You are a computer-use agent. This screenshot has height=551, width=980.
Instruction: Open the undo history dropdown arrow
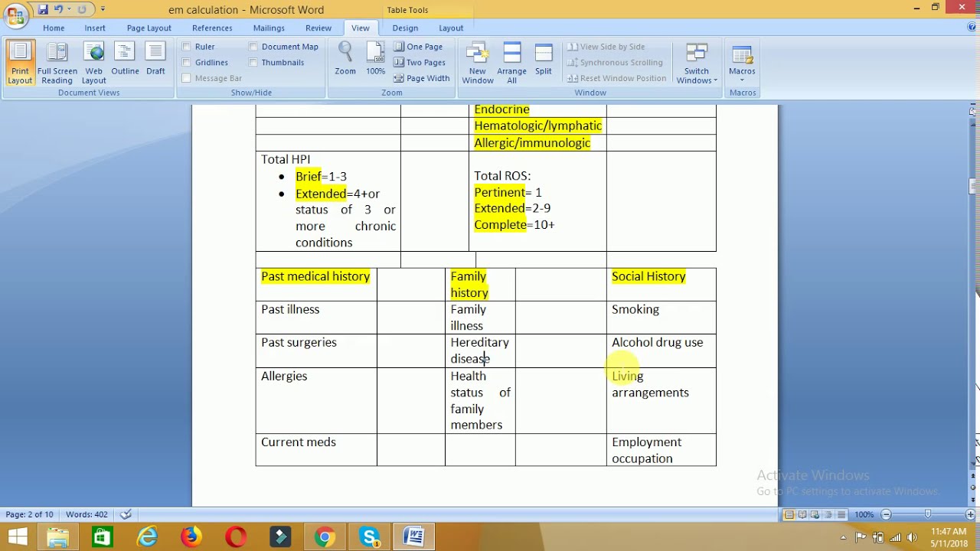pyautogui.click(x=69, y=9)
